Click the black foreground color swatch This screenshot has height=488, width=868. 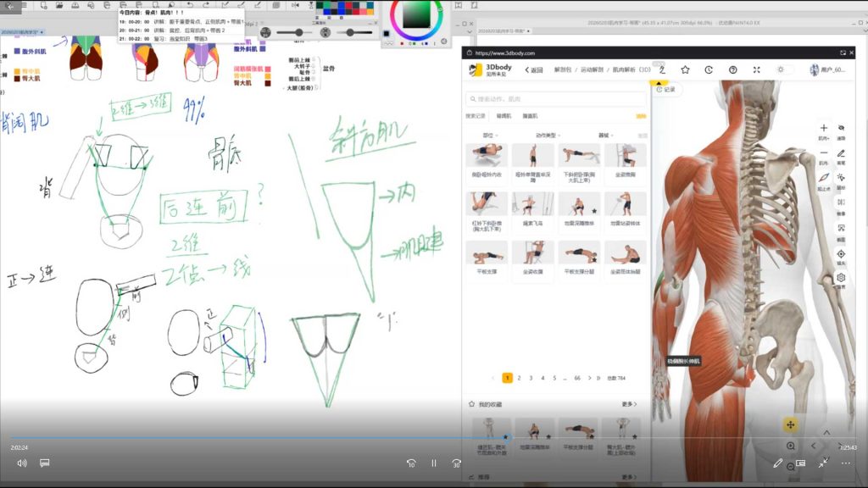(x=387, y=34)
